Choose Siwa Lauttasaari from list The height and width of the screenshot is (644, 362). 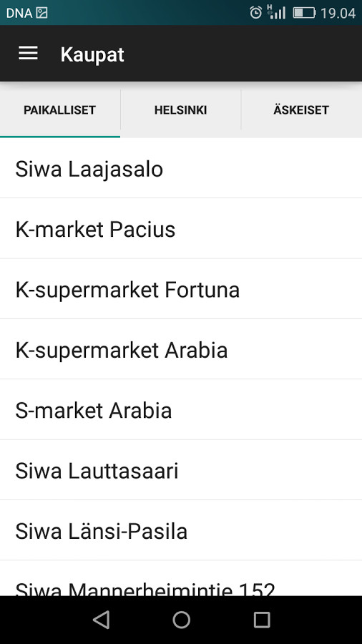coord(181,470)
